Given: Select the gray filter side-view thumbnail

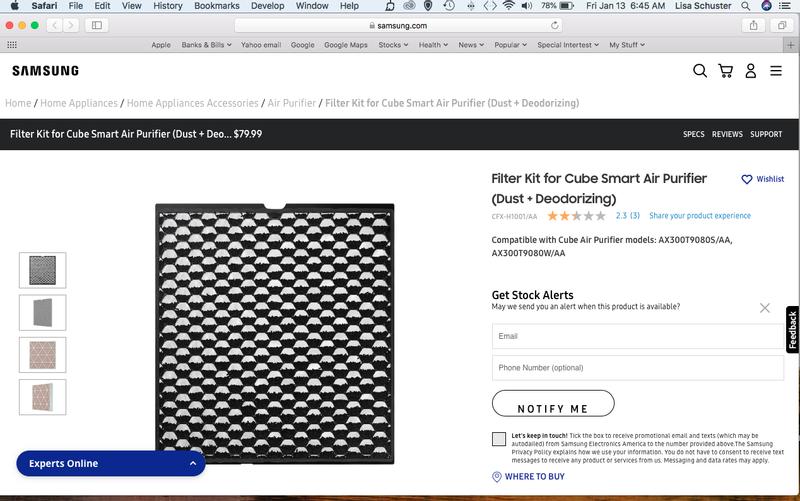Looking at the screenshot, I should click(43, 313).
